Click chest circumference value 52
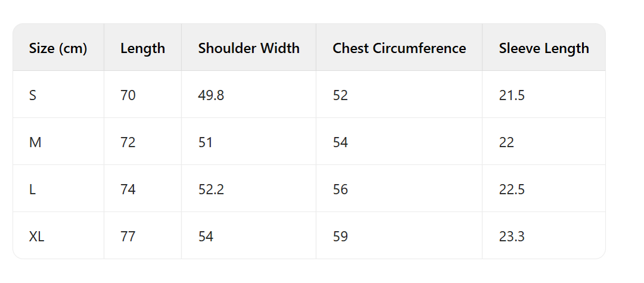The image size is (644, 283). [x=340, y=95]
